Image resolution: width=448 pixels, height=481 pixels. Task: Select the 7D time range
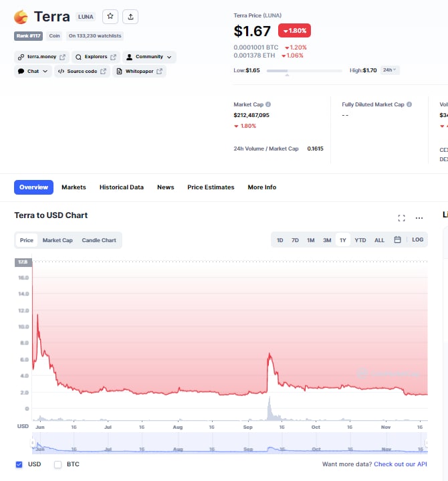click(295, 240)
